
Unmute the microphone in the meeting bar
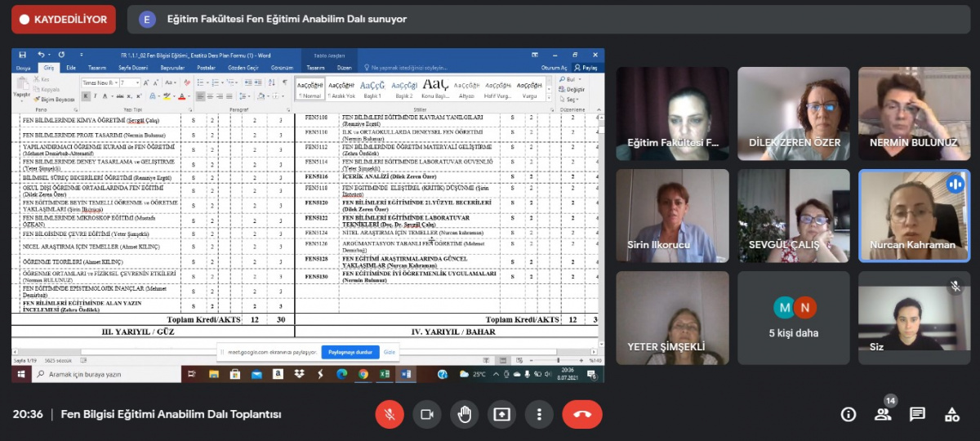(390, 414)
